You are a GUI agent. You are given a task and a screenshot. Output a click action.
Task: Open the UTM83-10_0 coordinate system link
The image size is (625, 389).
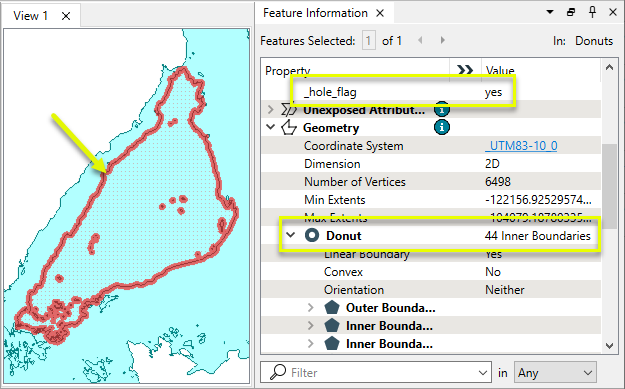pyautogui.click(x=521, y=146)
